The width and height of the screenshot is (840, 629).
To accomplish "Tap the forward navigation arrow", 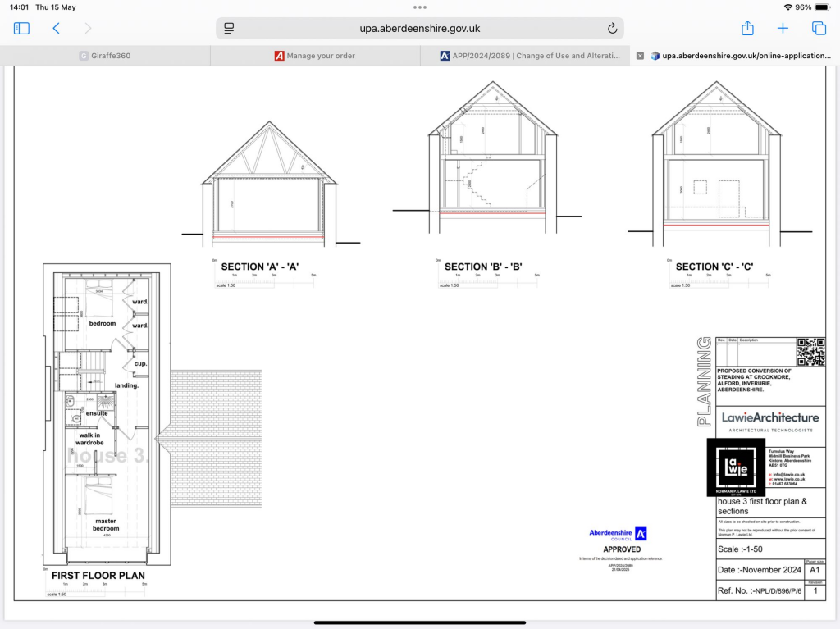I will tap(88, 29).
